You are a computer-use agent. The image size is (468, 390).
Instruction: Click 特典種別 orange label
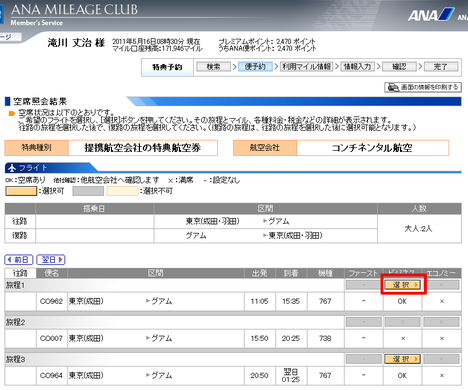(37, 148)
